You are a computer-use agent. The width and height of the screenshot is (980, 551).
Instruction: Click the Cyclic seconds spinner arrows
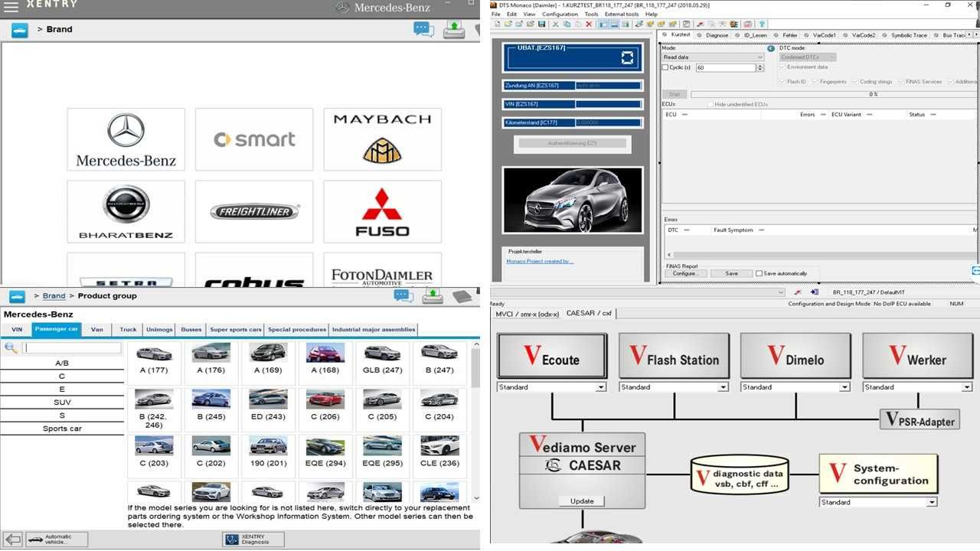coord(760,67)
